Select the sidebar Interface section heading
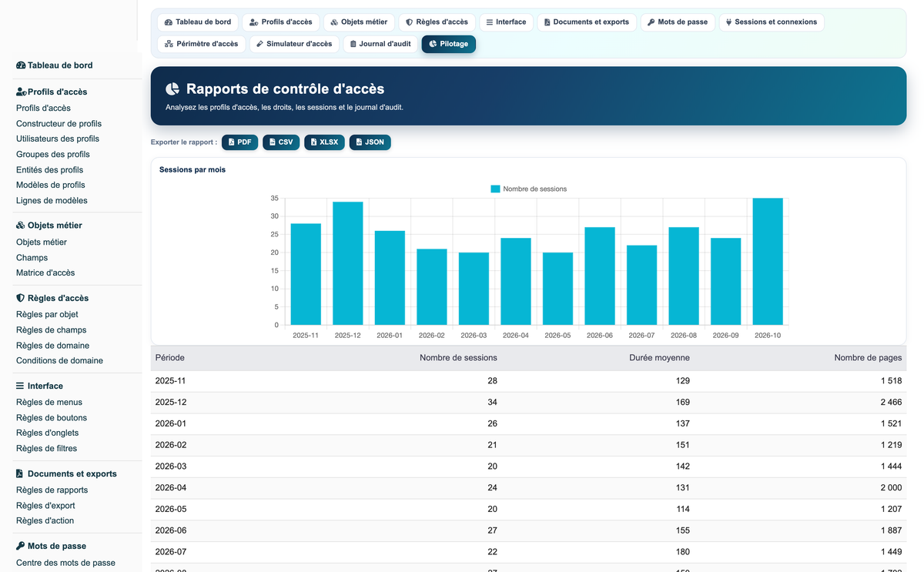 [39, 386]
